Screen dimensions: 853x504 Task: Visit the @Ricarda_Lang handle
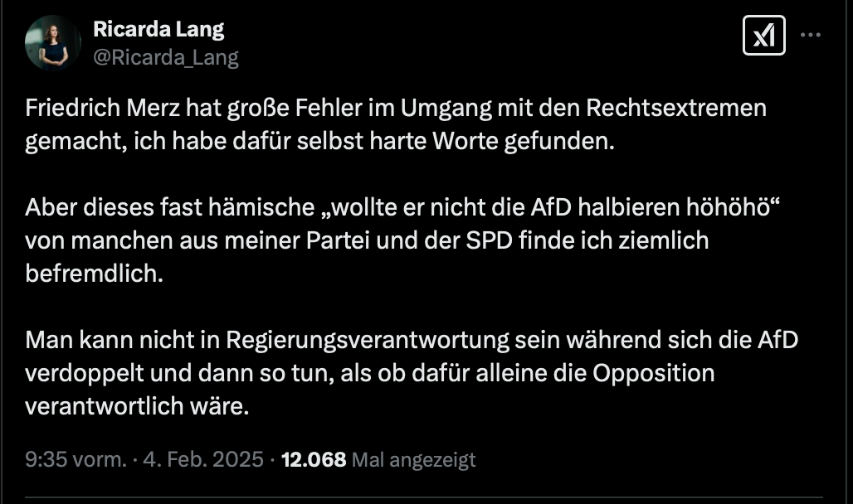[x=166, y=57]
